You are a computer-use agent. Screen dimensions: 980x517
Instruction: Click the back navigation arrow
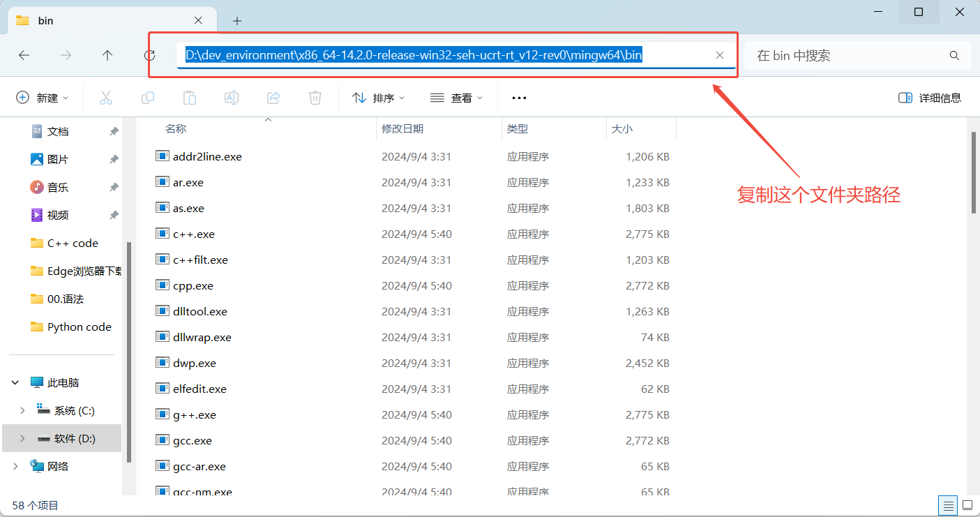click(23, 54)
